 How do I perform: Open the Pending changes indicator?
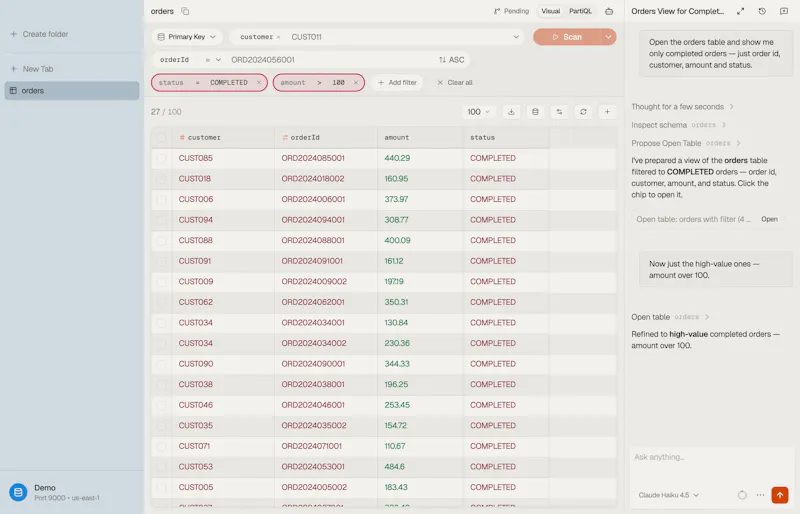click(x=511, y=11)
